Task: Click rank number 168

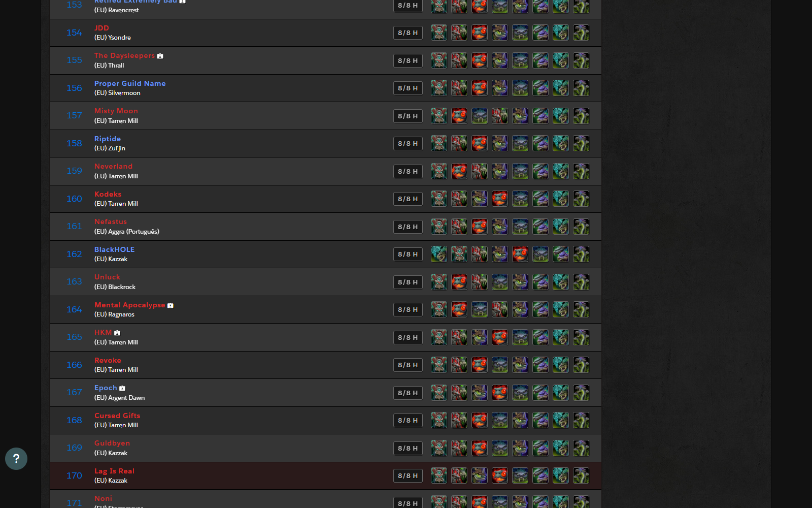Action: coord(74,420)
